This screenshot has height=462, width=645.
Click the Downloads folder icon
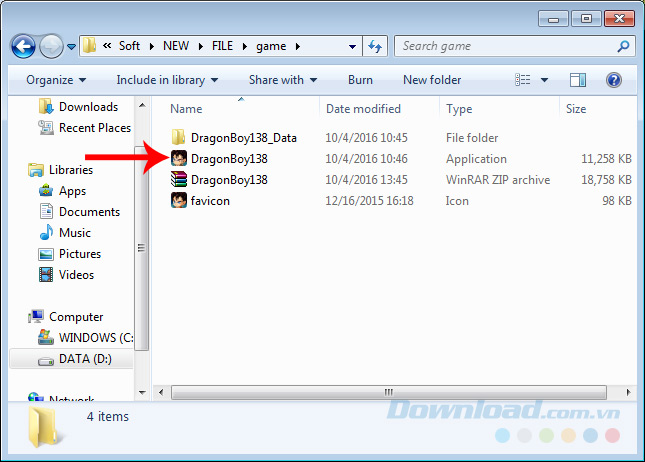[x=46, y=107]
